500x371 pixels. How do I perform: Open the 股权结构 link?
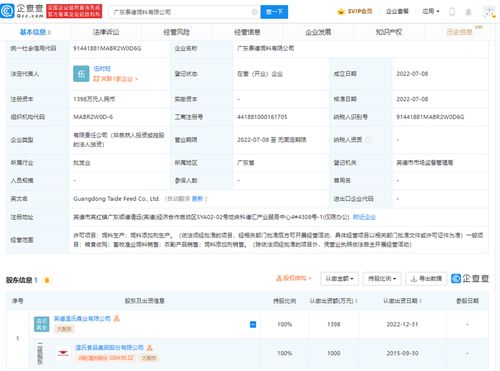294,278
